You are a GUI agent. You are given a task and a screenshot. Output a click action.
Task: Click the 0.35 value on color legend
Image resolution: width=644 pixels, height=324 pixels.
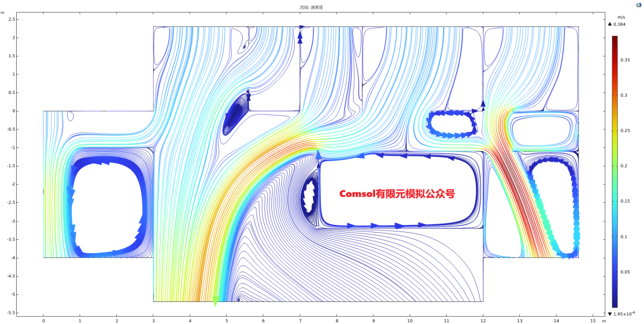[x=624, y=60]
